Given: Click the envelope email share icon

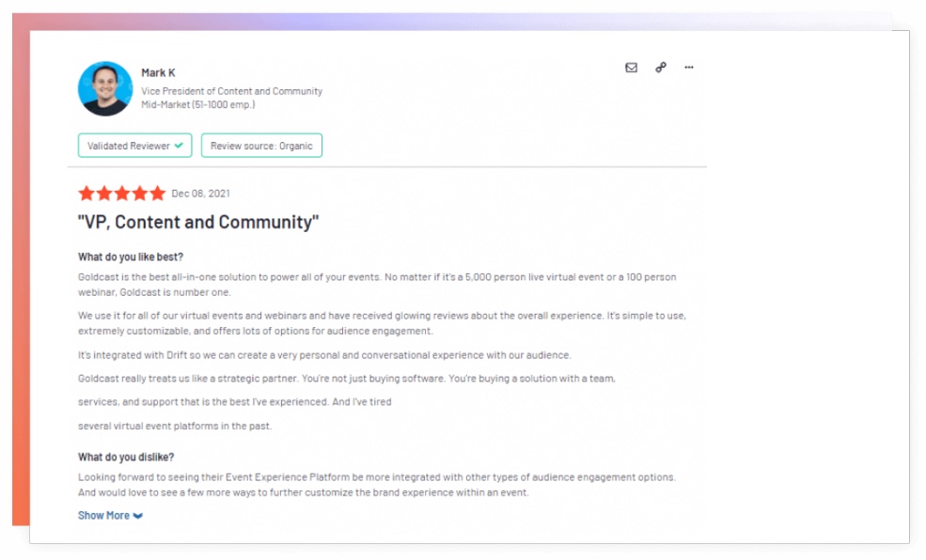Looking at the screenshot, I should pos(631,68).
